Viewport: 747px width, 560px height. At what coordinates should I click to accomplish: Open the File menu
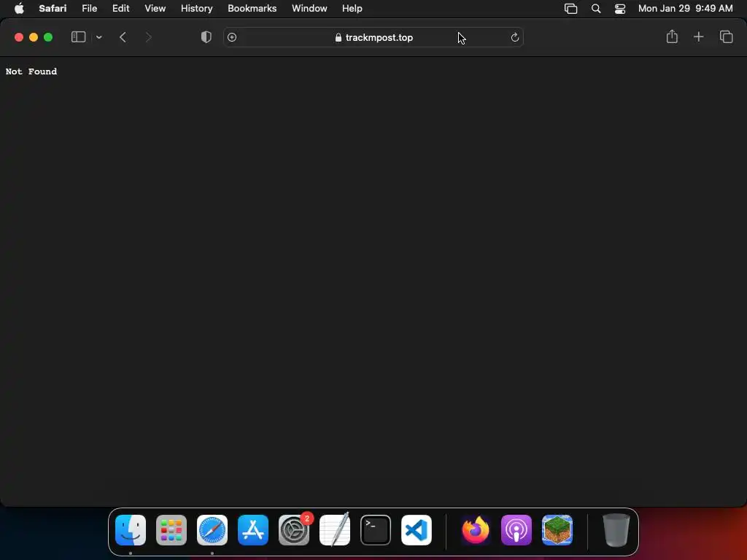pos(89,9)
